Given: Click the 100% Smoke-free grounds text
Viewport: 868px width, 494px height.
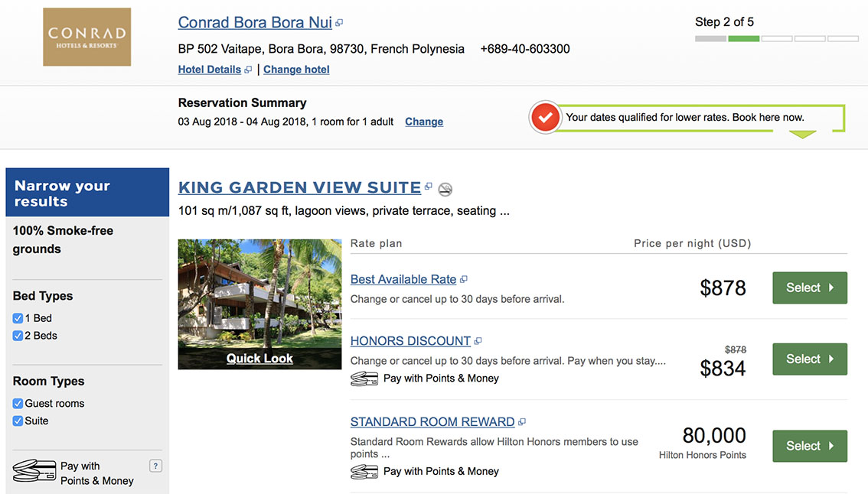Looking at the screenshot, I should [x=63, y=239].
